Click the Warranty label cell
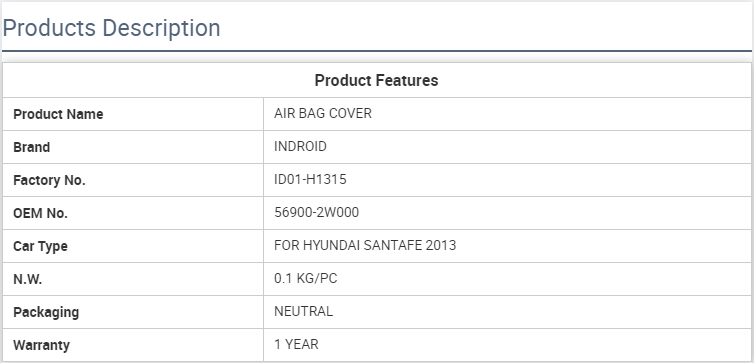Image resolution: width=754 pixels, height=363 pixels. 133,345
